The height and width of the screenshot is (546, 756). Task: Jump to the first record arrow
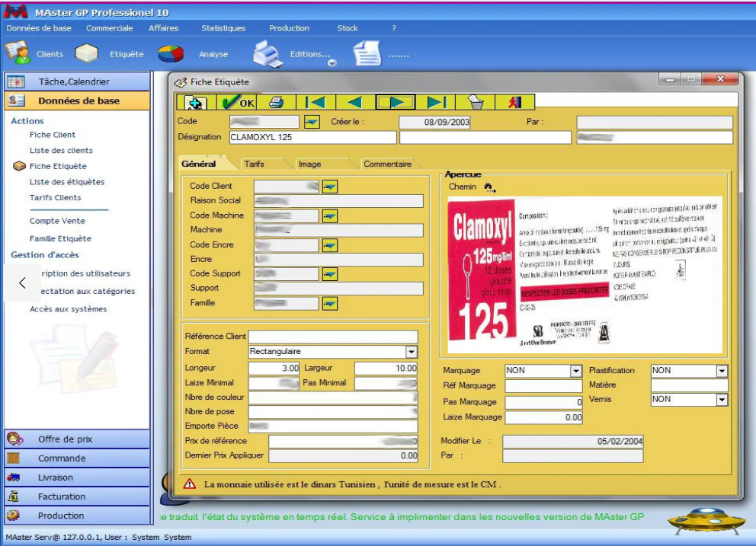316,101
